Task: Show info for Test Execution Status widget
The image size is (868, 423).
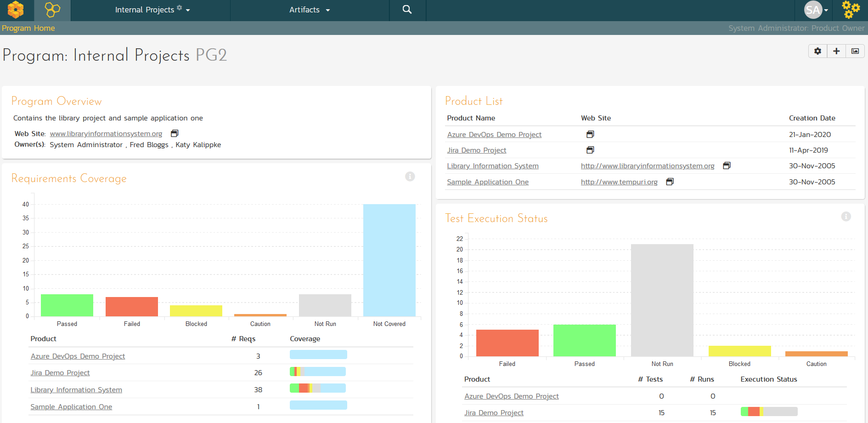Action: [x=846, y=217]
